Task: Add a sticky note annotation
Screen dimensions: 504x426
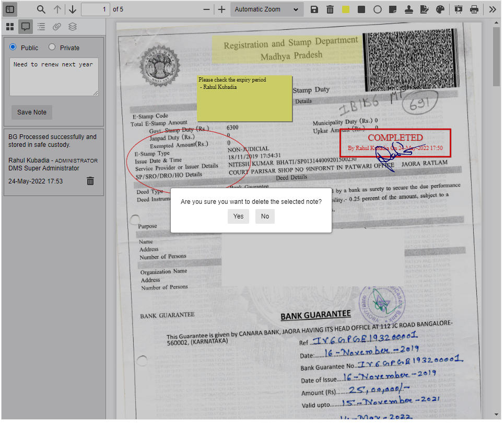Action: coord(393,9)
